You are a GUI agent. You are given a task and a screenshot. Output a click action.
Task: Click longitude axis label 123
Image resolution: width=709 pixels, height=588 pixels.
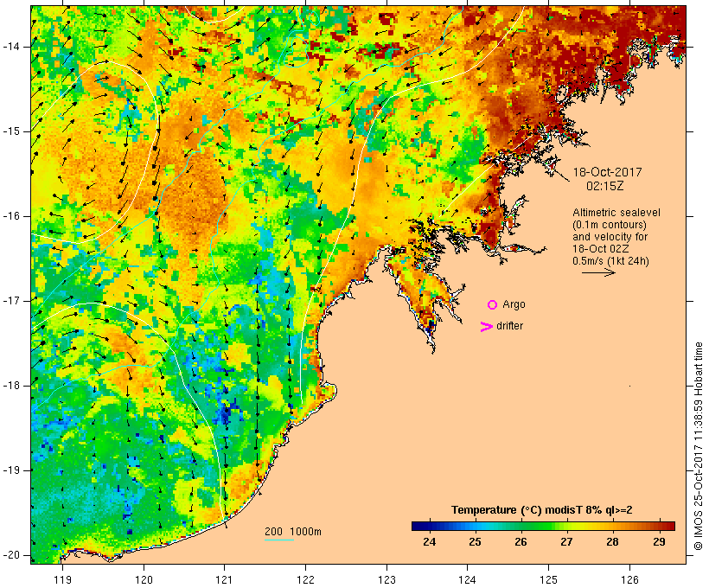(386, 579)
